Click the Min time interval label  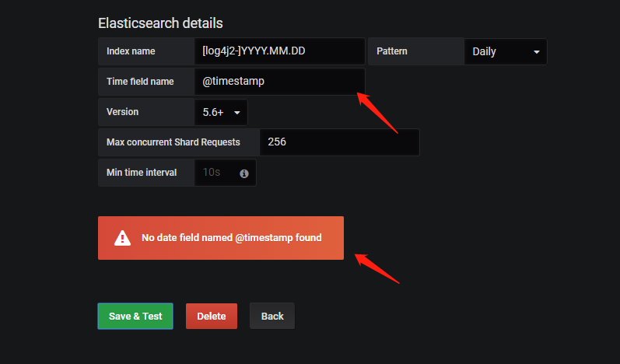[x=142, y=173]
